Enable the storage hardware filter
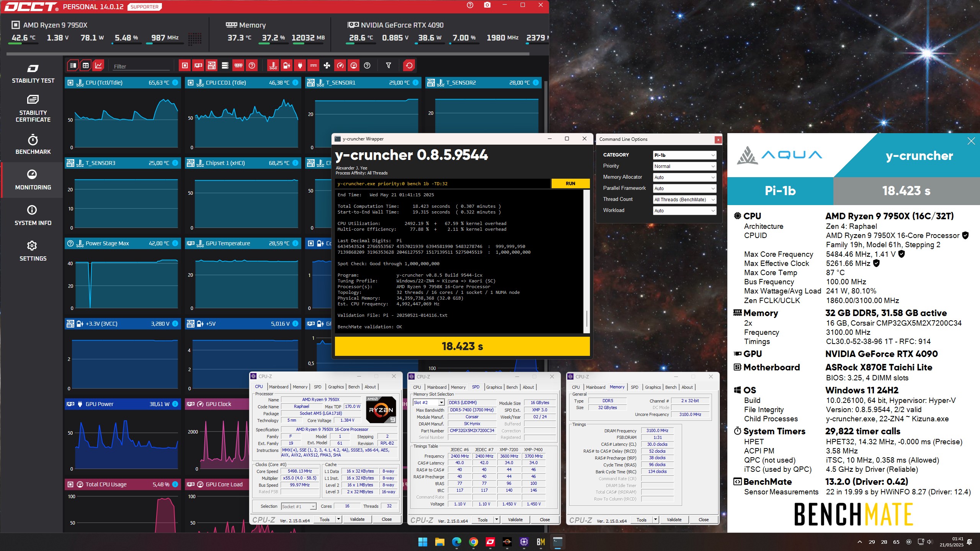 (x=225, y=65)
